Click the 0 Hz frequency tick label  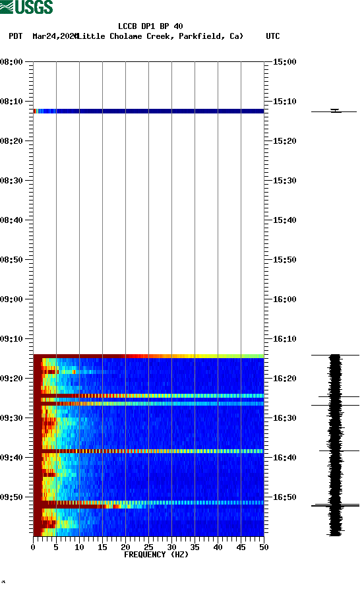[x=33, y=547]
